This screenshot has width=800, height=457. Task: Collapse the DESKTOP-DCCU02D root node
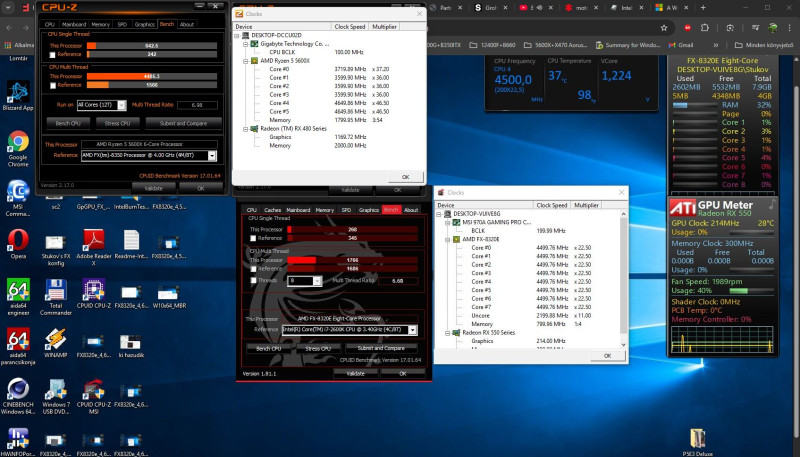coord(237,36)
